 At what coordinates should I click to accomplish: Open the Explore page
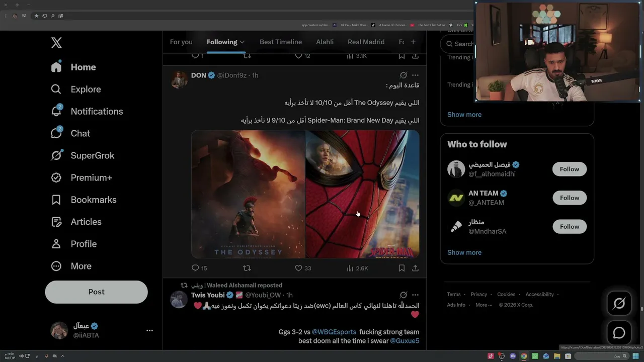(76, 89)
